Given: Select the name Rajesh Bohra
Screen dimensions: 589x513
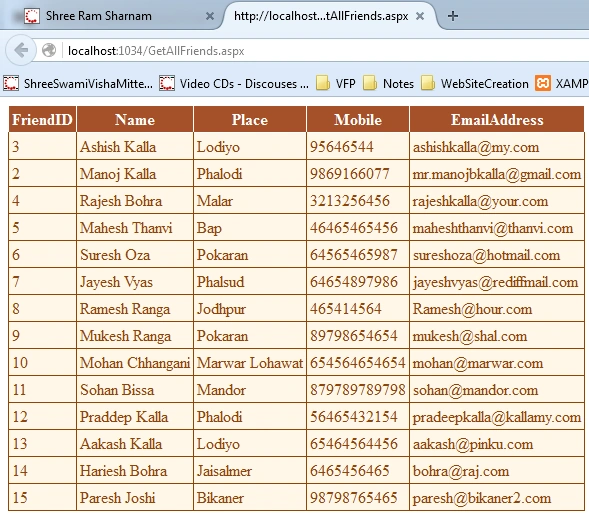Looking at the screenshot, I should [x=121, y=201].
